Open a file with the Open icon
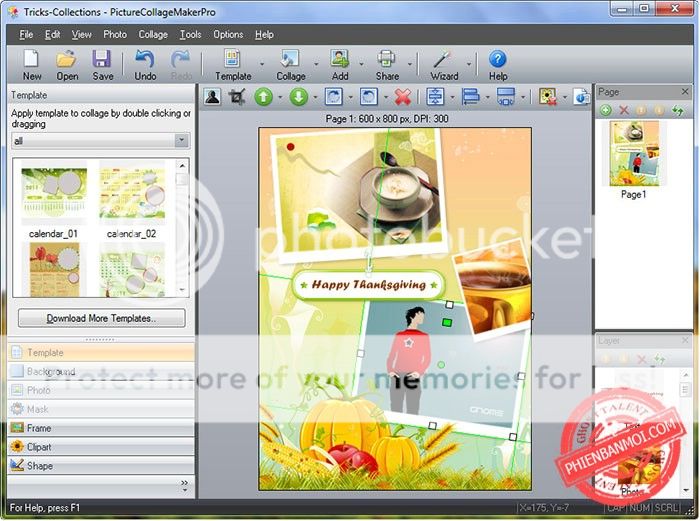Image resolution: width=700 pixels, height=521 pixels. [67, 65]
